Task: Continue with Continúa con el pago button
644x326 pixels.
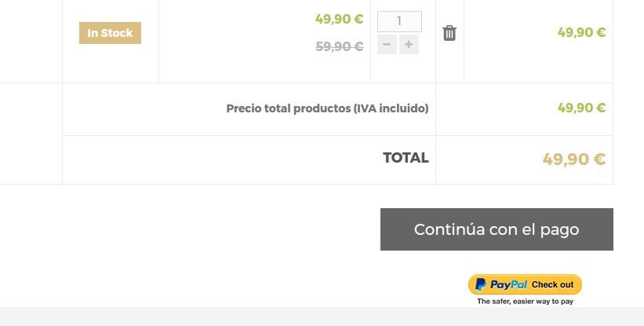Action: pyautogui.click(x=497, y=229)
